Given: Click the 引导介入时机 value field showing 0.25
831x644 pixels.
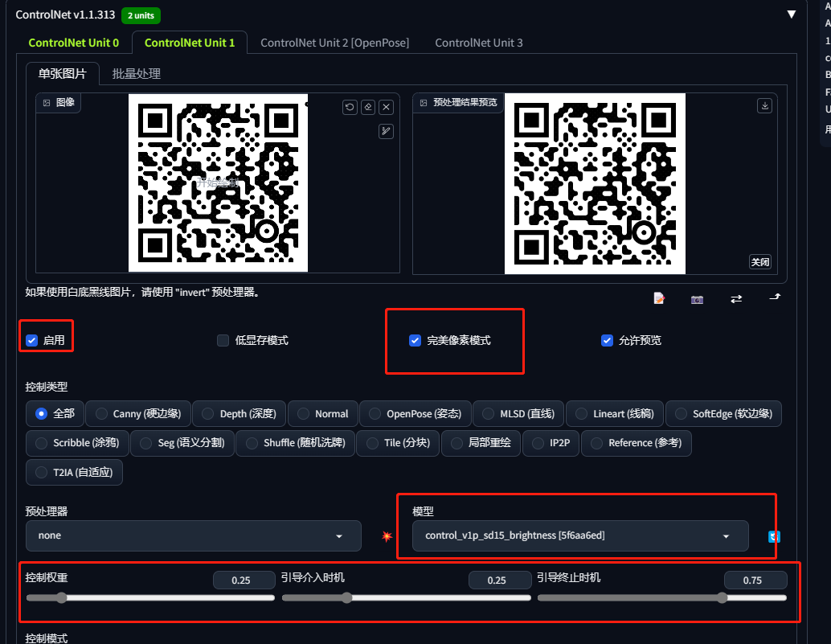Looking at the screenshot, I should point(500,580).
